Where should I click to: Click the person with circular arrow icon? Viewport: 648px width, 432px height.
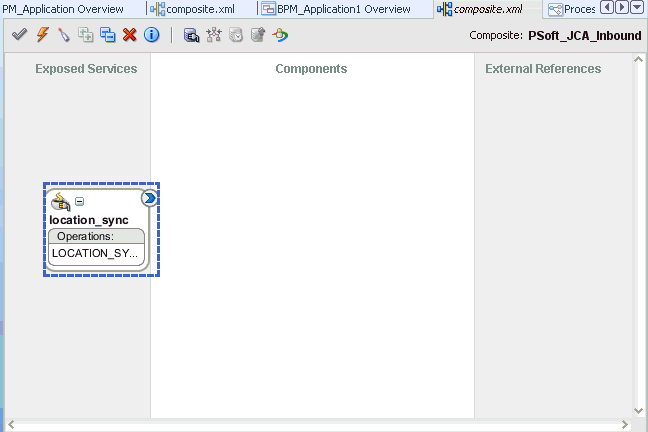pos(280,36)
